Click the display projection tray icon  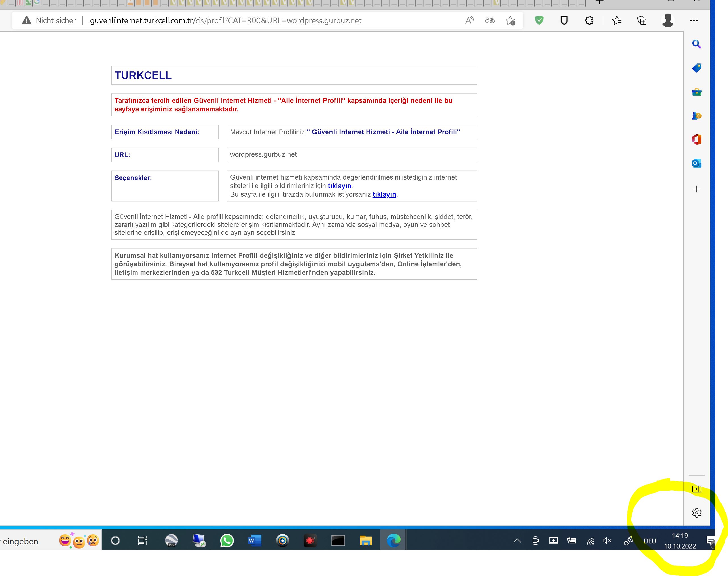click(554, 541)
